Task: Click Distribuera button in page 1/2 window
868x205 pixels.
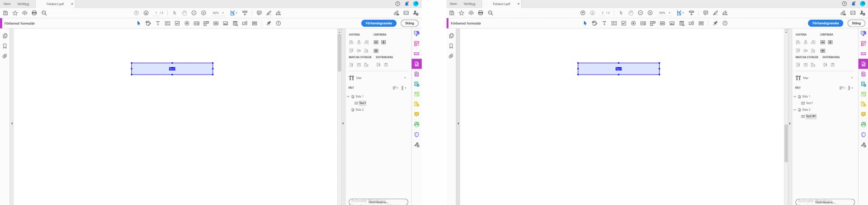Action: coord(378,202)
